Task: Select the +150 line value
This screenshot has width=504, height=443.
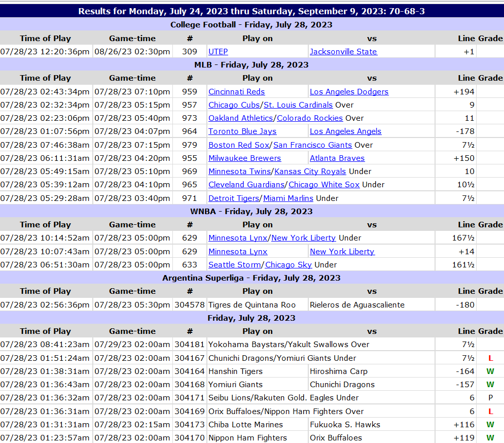Action: click(464, 158)
